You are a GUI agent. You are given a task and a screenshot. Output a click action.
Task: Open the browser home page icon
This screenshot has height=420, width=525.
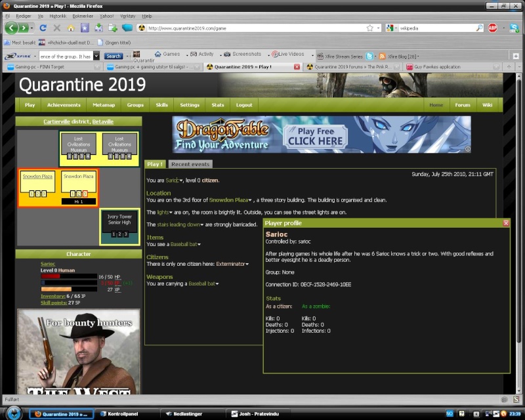click(71, 28)
